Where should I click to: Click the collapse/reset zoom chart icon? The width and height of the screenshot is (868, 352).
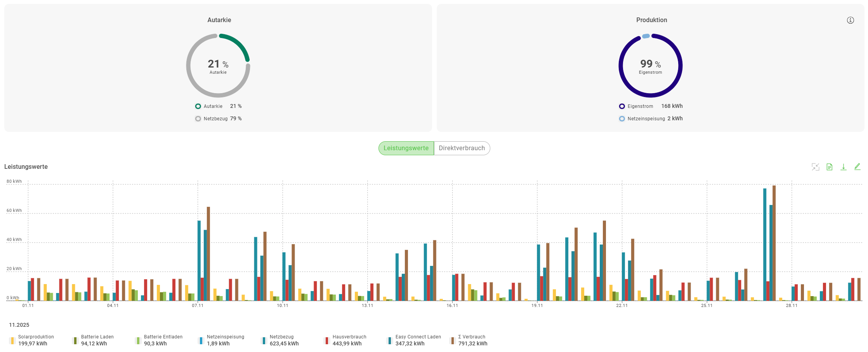(815, 167)
